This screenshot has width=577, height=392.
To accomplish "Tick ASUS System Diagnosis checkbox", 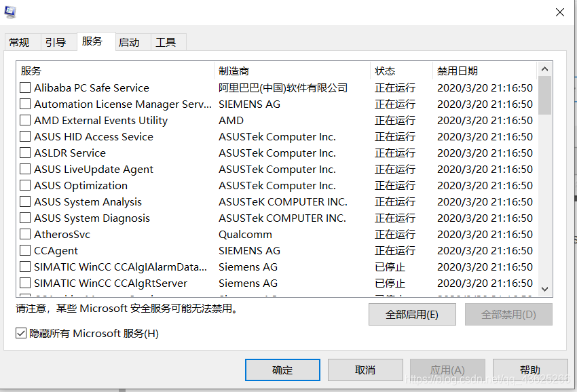I will (25, 218).
